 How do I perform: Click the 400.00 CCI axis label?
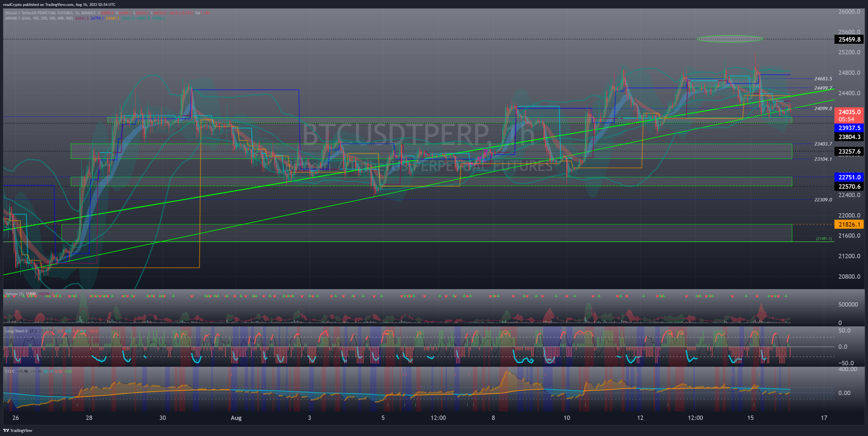[x=847, y=369]
